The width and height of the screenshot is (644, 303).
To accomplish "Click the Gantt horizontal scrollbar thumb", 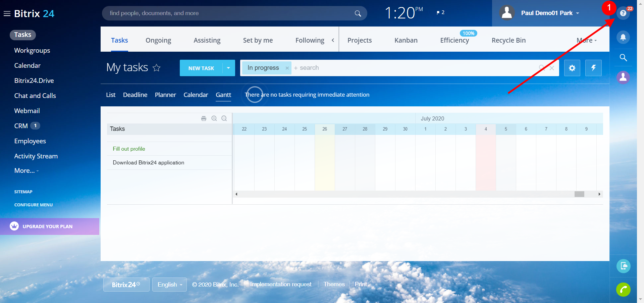I will pyautogui.click(x=579, y=194).
